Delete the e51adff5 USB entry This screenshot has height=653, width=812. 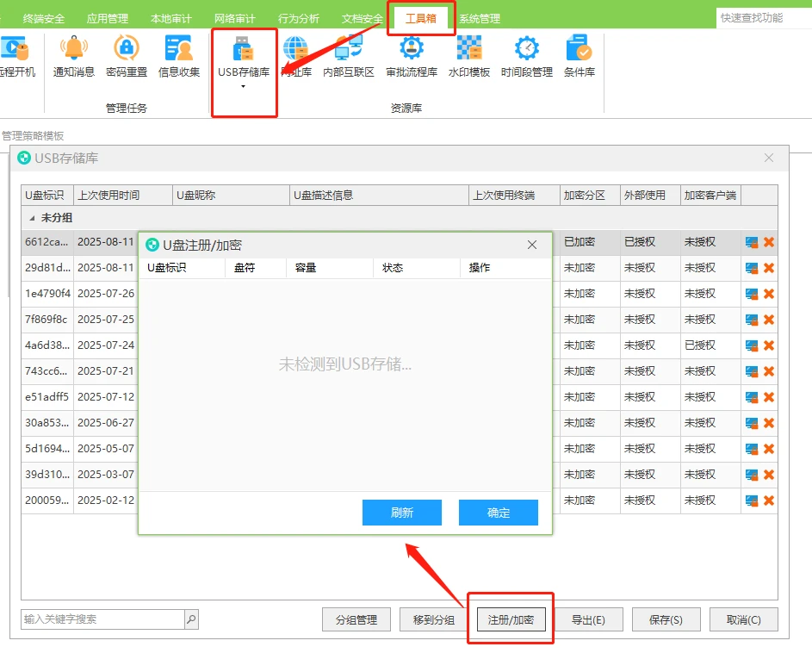coord(769,397)
